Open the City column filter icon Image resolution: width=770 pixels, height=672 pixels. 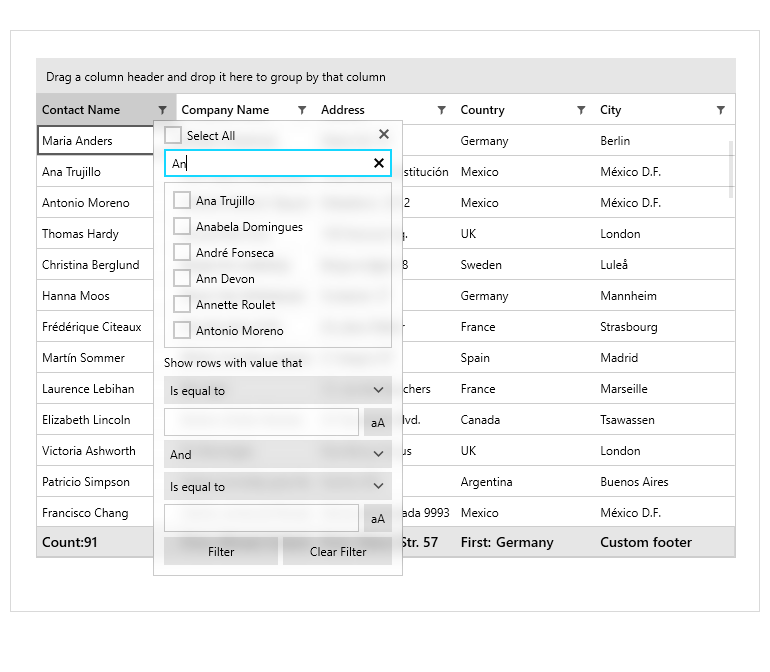point(720,110)
